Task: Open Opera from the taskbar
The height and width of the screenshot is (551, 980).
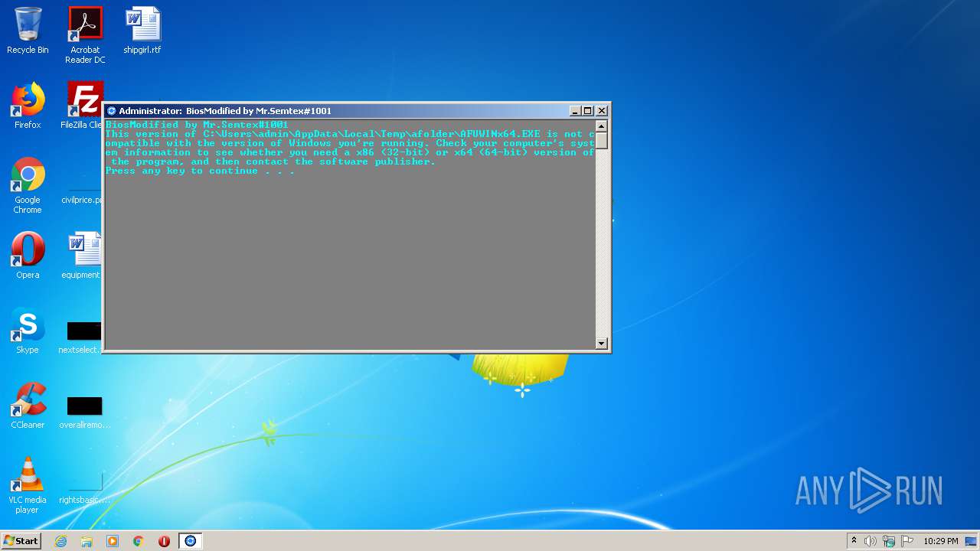Action: pos(164,541)
